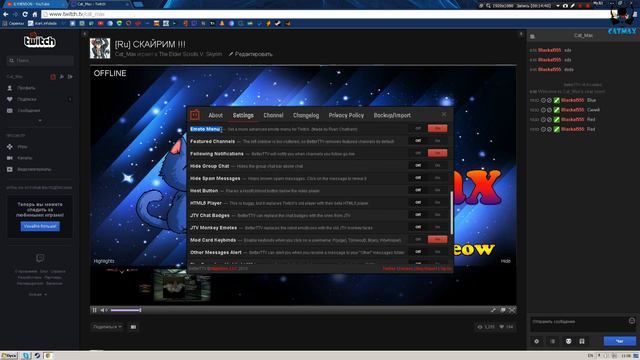Open the subscribe dropdown below the player
The width and height of the screenshot is (640, 360).
[107, 327]
